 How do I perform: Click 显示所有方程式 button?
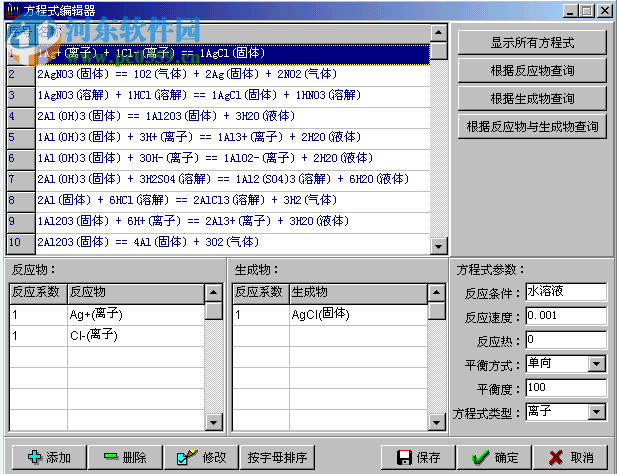(532, 42)
